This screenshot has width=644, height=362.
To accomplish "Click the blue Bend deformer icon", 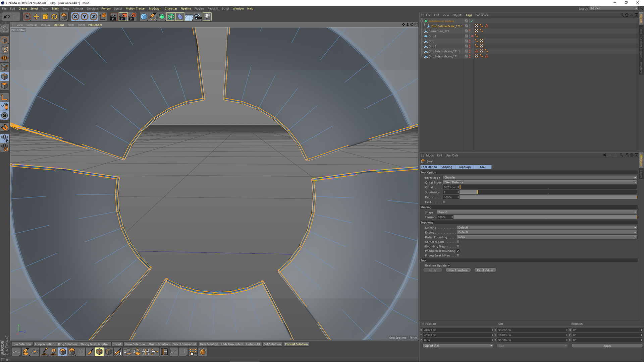I will point(180,16).
